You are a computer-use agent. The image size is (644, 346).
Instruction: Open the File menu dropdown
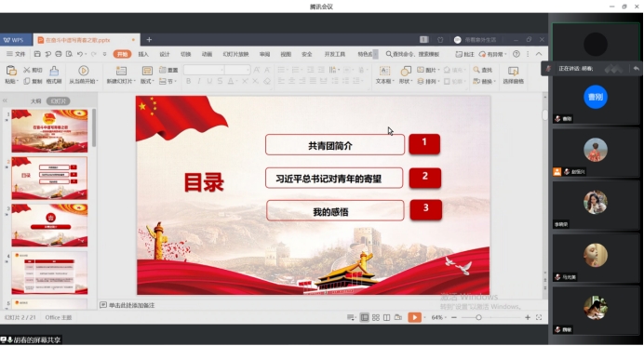pyautogui.click(x=16, y=54)
